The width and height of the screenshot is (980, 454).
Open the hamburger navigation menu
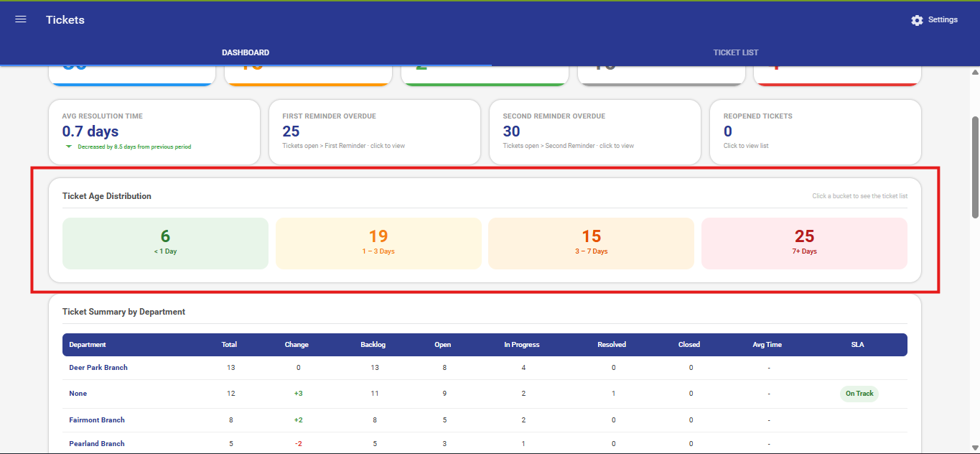pos(21,19)
